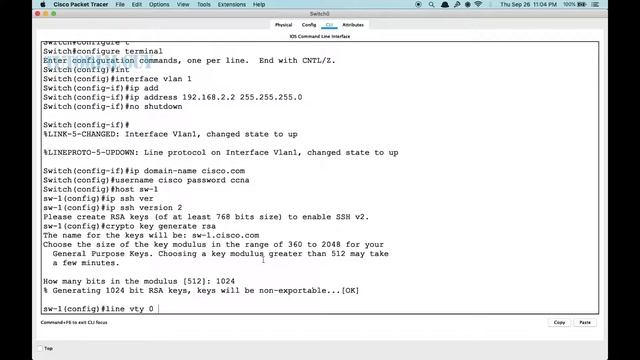Viewport: 640px width, 360px height.
Task: Click the 'ip address 192.168.2.2 255.255.255.0' line
Action: point(173,98)
